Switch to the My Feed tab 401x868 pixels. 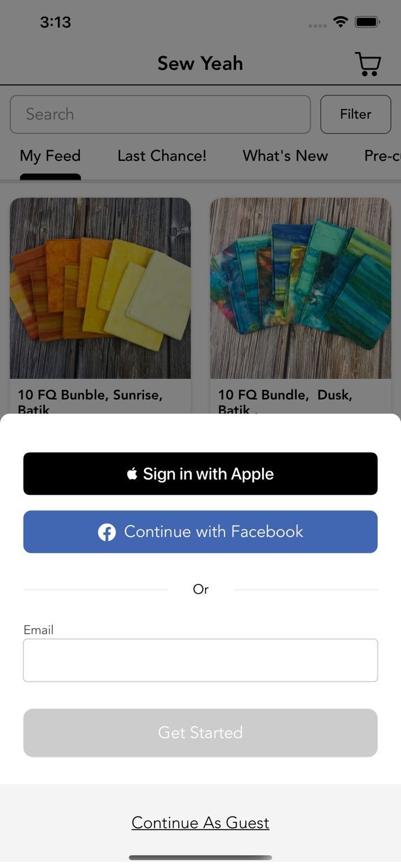coord(50,156)
